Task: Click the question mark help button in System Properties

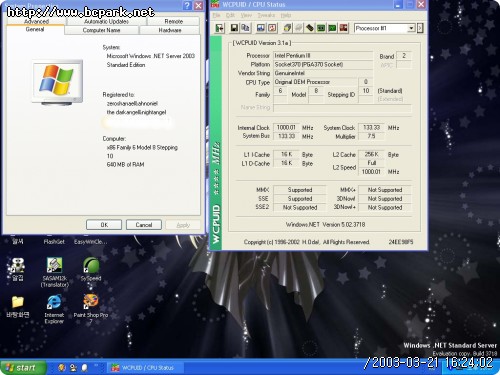Action: click(187, 5)
